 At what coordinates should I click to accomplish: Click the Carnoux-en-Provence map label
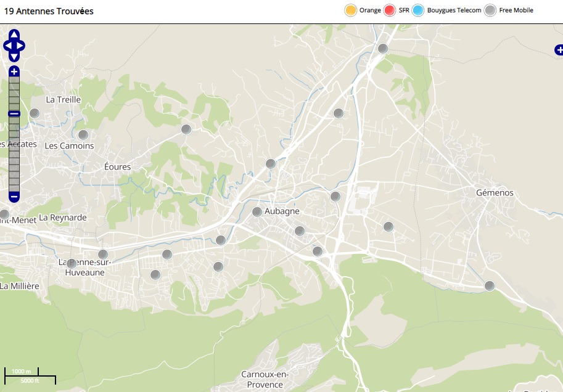click(265, 379)
